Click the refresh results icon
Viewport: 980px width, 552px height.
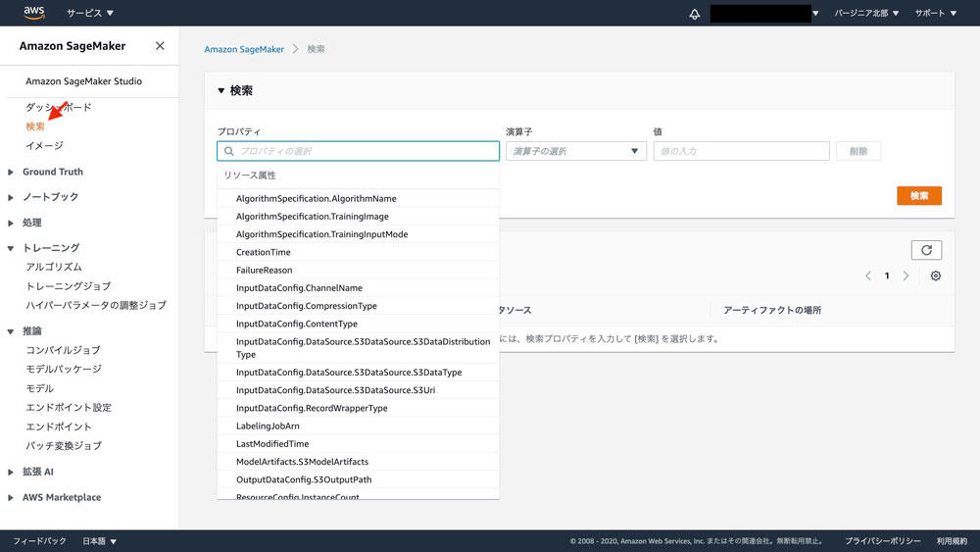coord(926,250)
